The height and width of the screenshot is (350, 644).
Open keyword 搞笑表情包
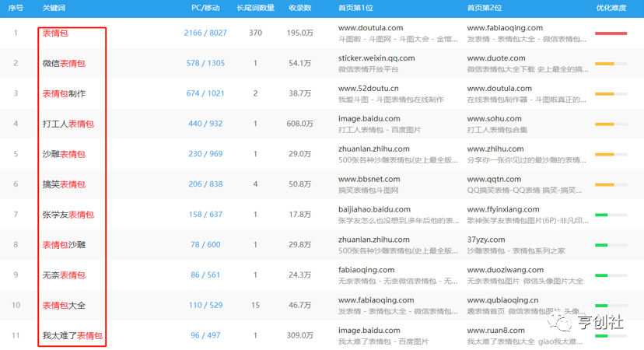click(x=64, y=184)
